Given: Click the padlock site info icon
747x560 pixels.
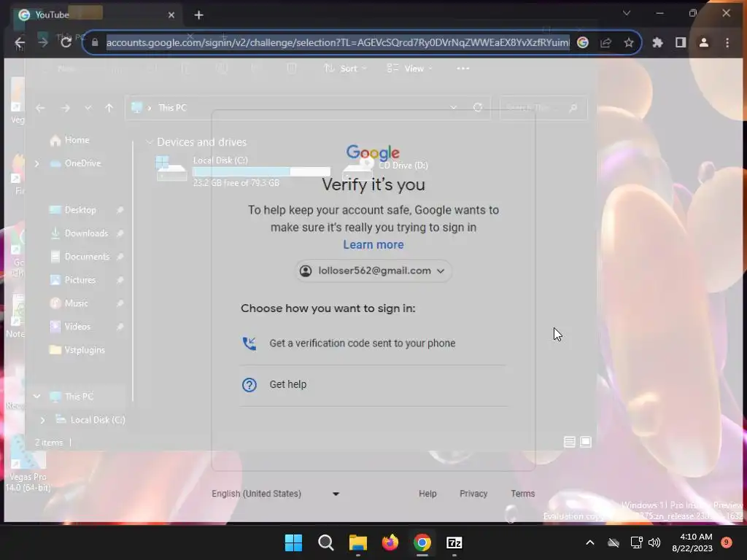Looking at the screenshot, I should point(95,43).
